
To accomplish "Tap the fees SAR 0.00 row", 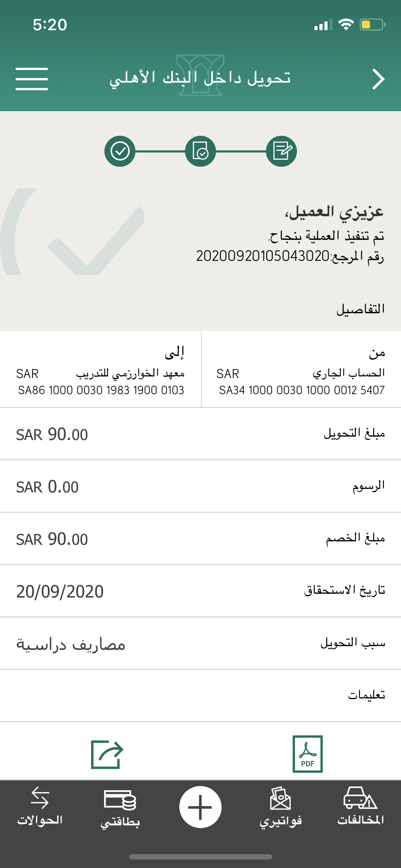I will coord(200,487).
